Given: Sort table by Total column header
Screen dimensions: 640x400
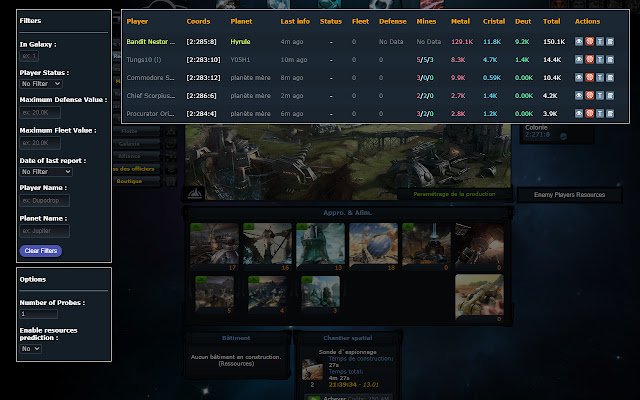Looking at the screenshot, I should pyautogui.click(x=551, y=21).
